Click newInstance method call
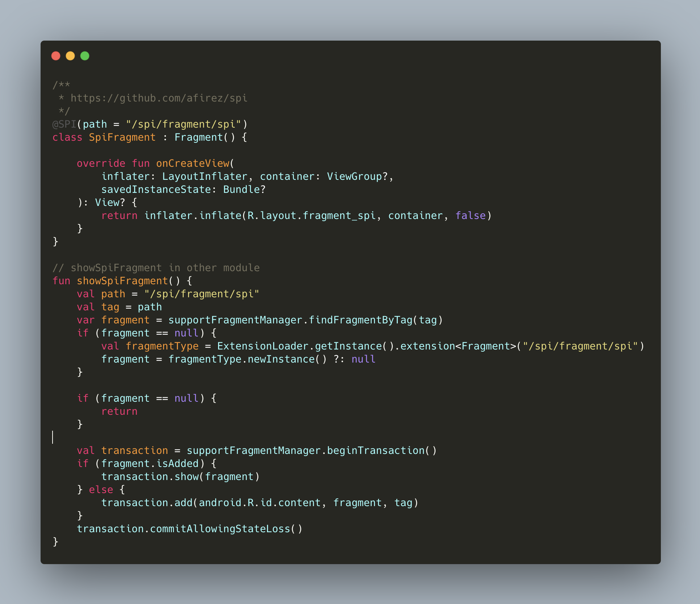Image resolution: width=700 pixels, height=604 pixels. pos(281,359)
